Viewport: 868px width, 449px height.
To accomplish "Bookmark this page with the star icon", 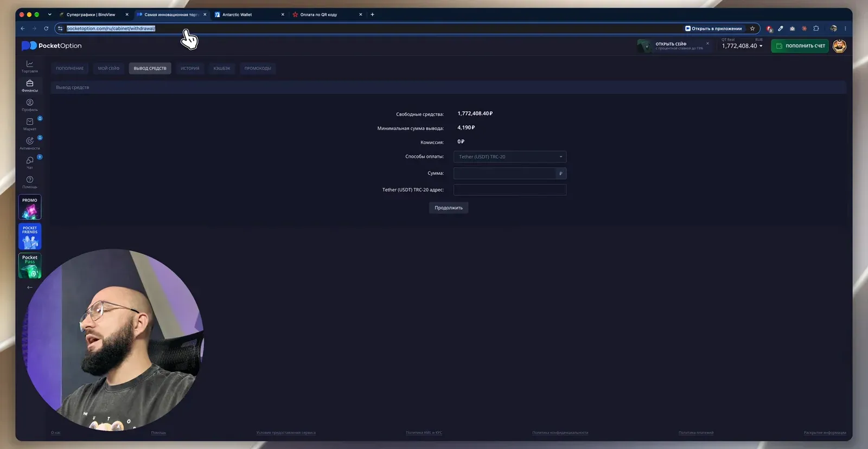I will coord(752,29).
